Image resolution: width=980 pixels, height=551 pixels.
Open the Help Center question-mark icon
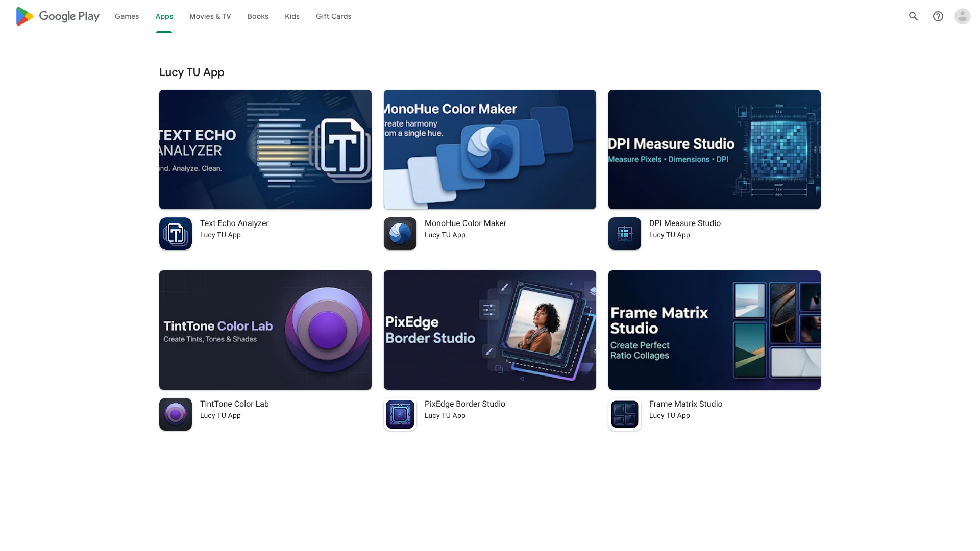point(938,16)
